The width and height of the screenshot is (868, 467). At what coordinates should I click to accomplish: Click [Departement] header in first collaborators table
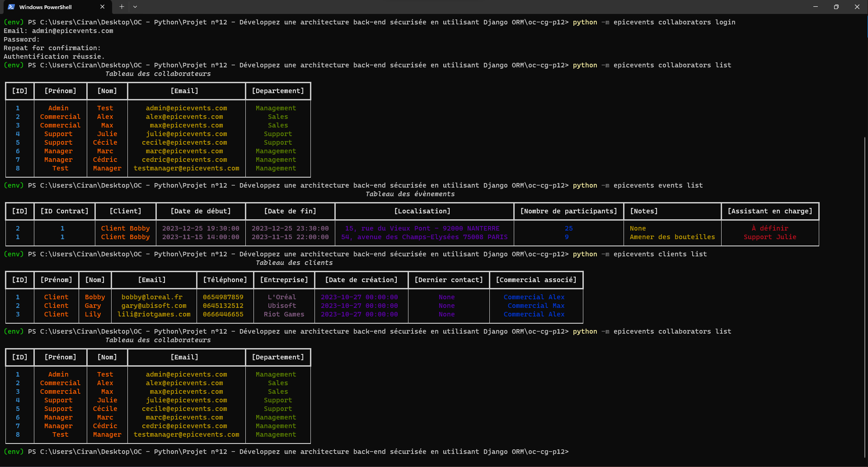point(278,91)
